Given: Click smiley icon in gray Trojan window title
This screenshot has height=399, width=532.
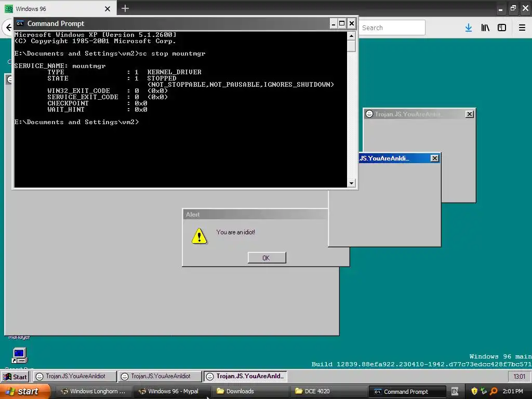Looking at the screenshot, I should click(x=369, y=114).
